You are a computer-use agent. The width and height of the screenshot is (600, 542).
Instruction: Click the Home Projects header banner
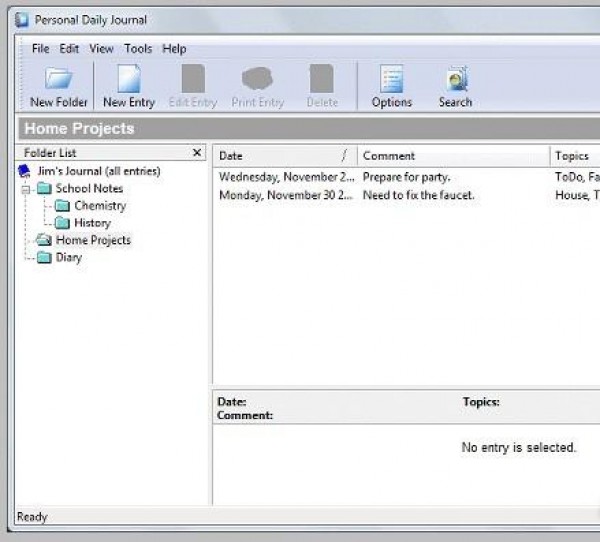point(309,129)
